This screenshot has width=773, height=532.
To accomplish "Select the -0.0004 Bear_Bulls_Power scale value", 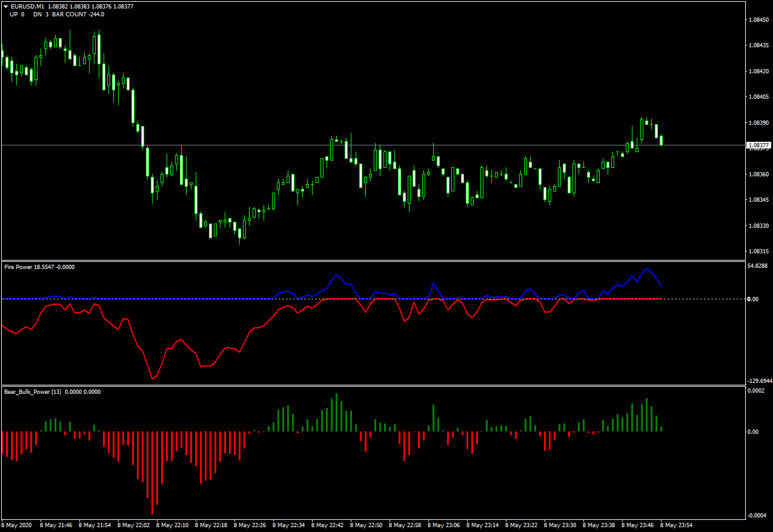I will [x=757, y=515].
